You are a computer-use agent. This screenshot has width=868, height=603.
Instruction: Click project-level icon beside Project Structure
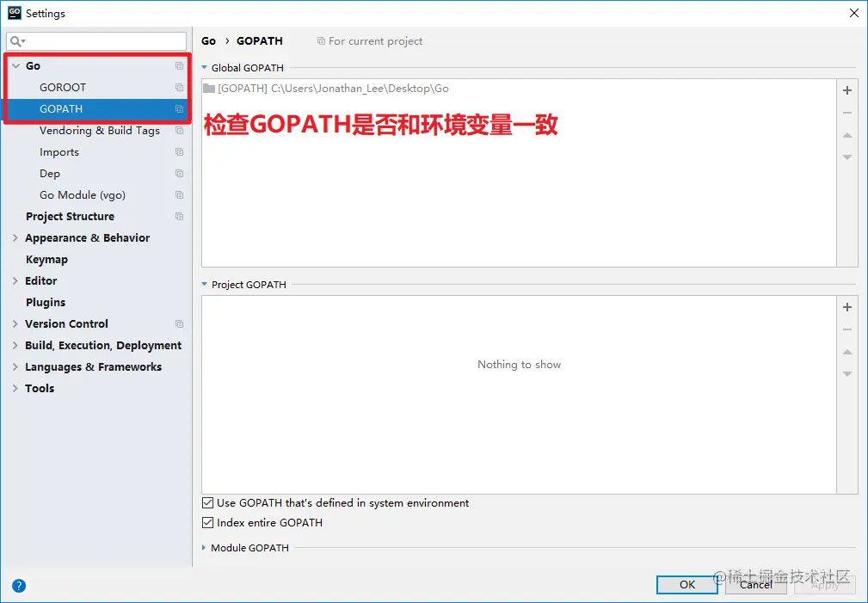coord(179,217)
